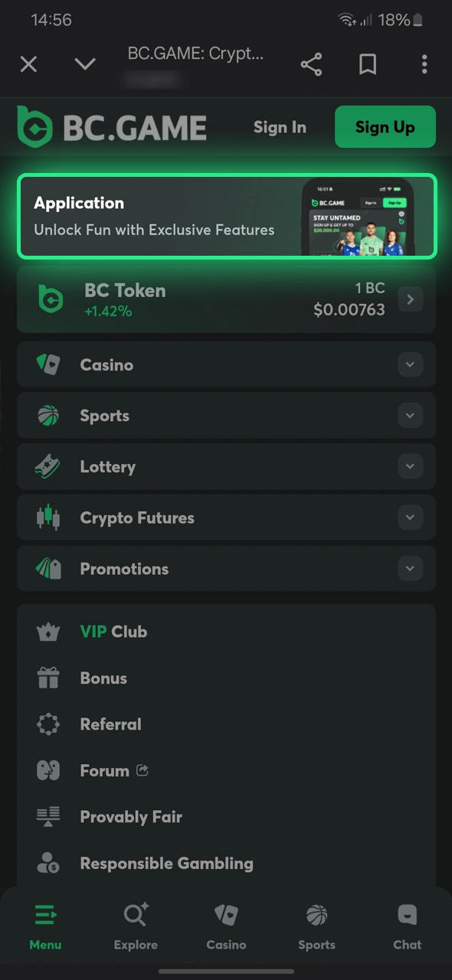This screenshot has width=452, height=980.
Task: Select the Bonus gift icon
Action: tap(47, 678)
